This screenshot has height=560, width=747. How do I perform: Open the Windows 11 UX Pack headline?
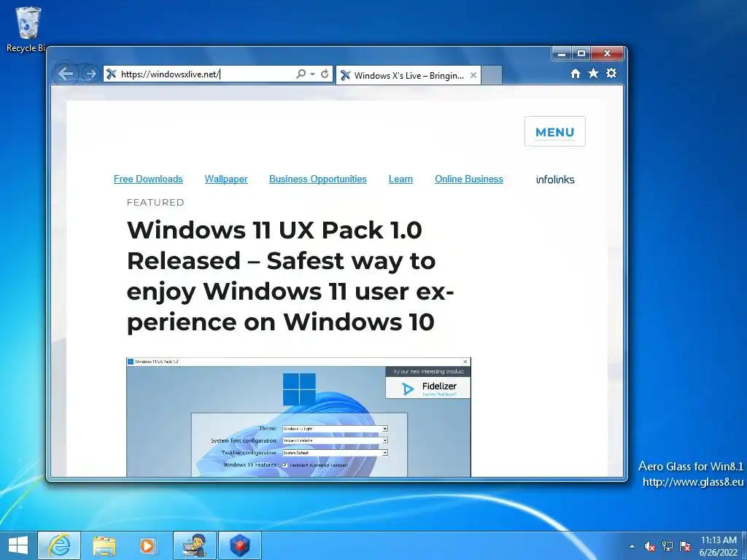(x=290, y=276)
